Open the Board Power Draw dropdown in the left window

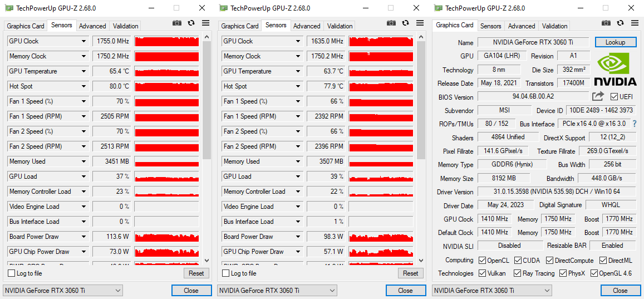[x=84, y=237]
